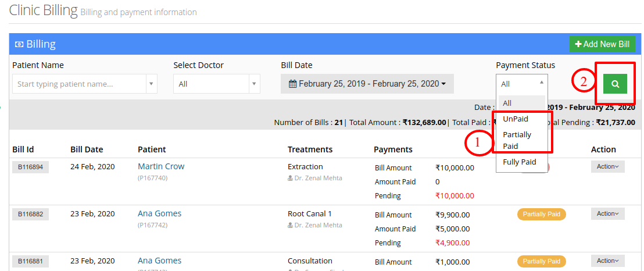The image size is (644, 271).
Task: Select UnPaid option in status list
Action: [x=516, y=119]
